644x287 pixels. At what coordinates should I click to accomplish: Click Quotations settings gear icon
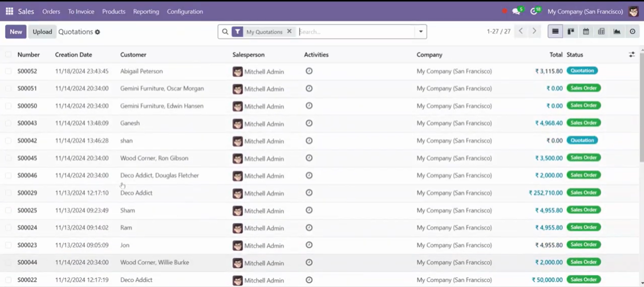98,32
